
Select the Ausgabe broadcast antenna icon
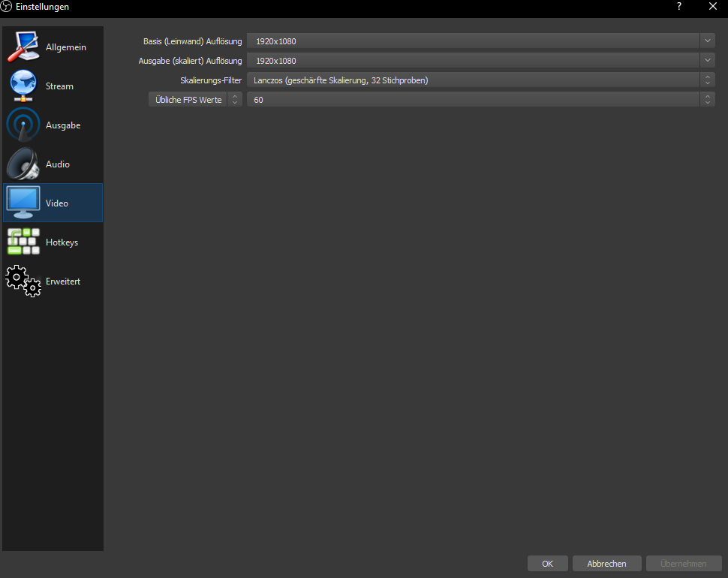coord(23,125)
